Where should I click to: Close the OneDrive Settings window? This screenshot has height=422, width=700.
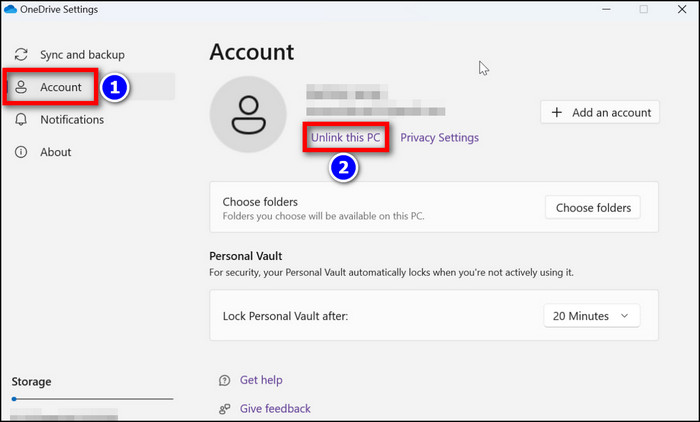point(682,9)
